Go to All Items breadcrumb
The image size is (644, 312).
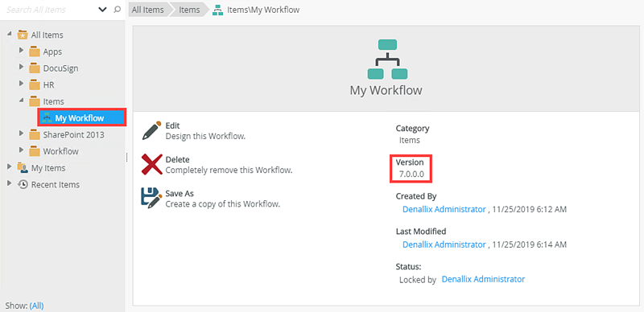tap(148, 10)
